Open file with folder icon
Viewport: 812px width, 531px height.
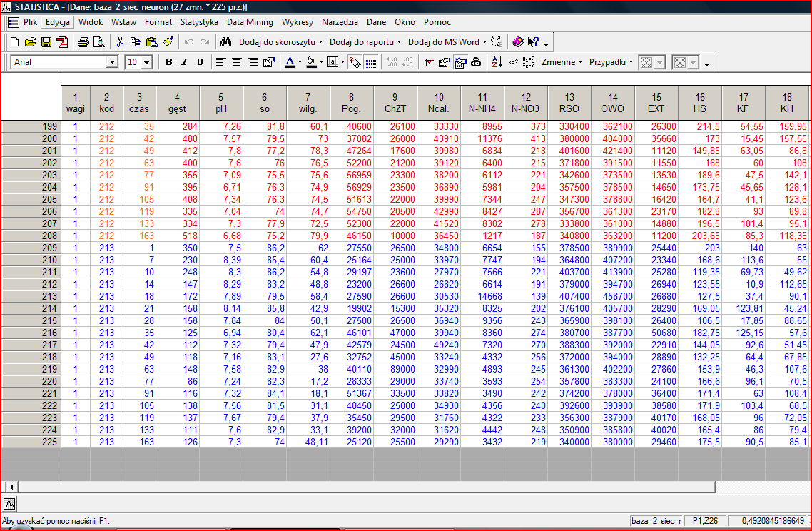[x=31, y=42]
